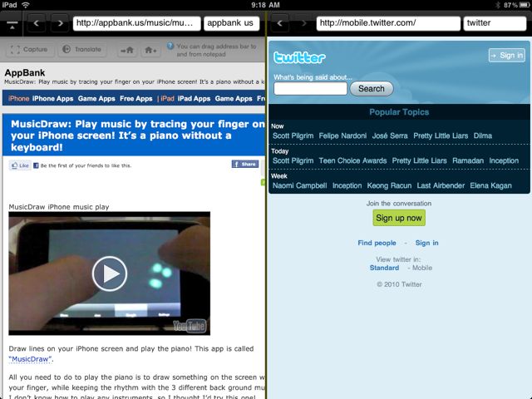Screen dimensions: 532x399
Task: Select the mobile.twitter.com address bar
Action: (388, 23)
